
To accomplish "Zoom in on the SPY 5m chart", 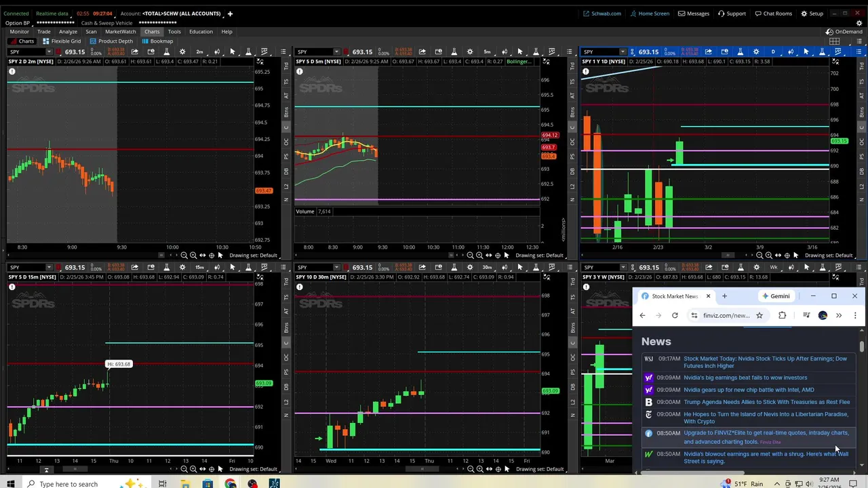I will (479, 256).
